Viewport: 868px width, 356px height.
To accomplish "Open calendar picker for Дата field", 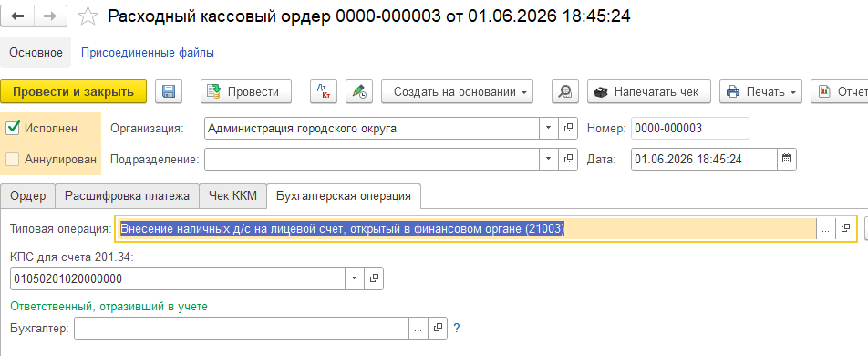I will (787, 159).
